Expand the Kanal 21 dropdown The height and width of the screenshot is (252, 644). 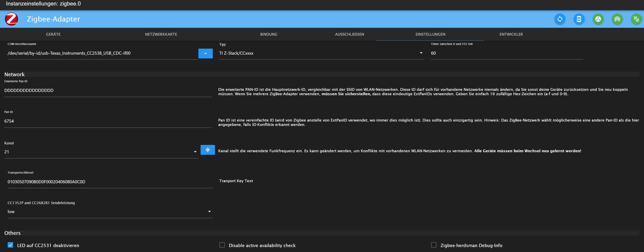point(101,152)
